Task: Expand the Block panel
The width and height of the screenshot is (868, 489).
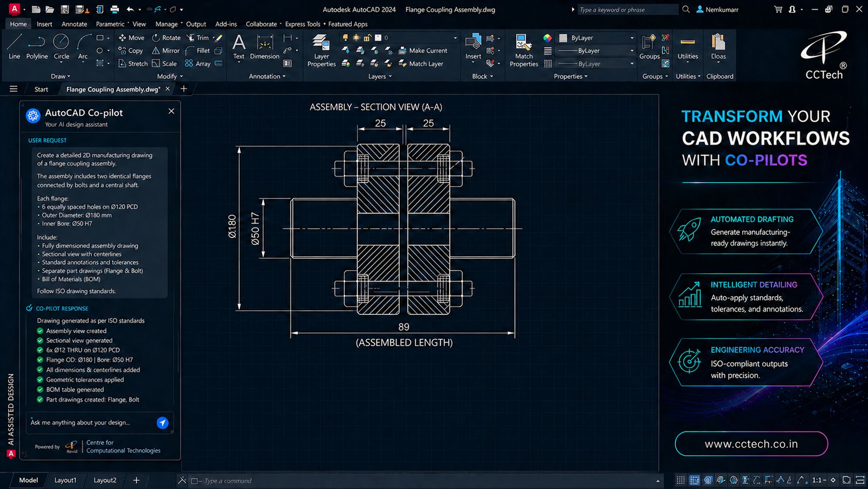Action: tap(482, 76)
